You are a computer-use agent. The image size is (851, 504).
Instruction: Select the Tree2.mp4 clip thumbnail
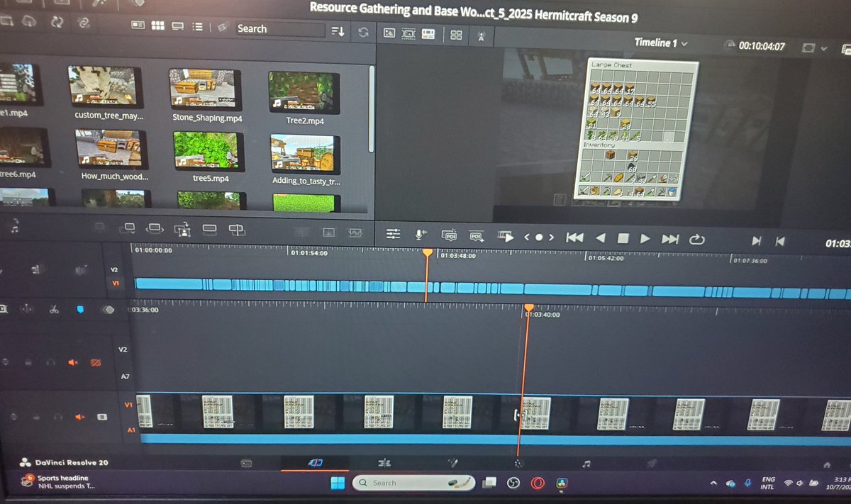tap(305, 92)
